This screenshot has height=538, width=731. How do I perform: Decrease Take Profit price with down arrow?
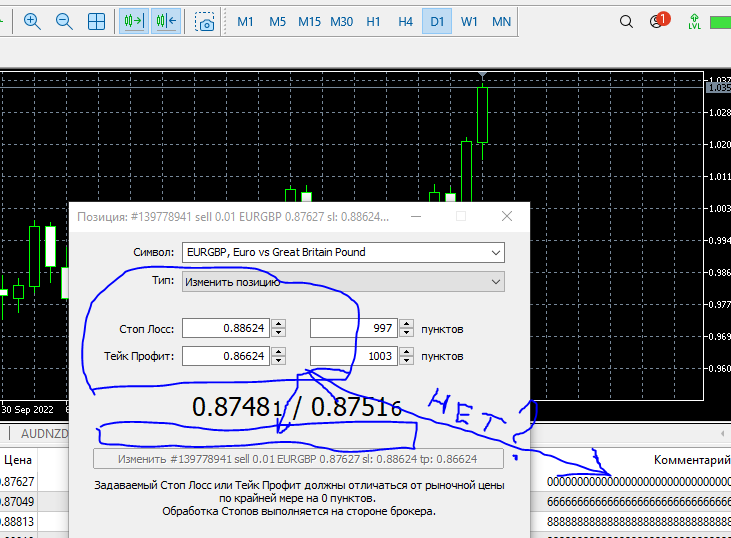[279, 360]
